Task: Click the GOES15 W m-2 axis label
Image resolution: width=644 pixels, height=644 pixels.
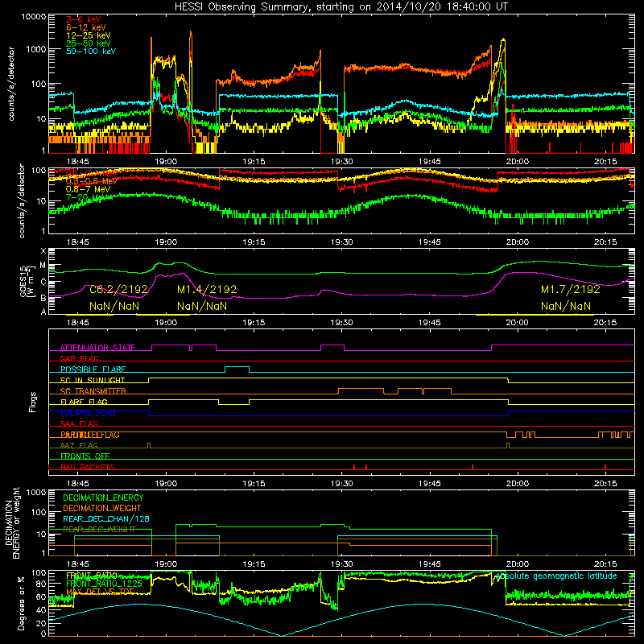Action: (27, 281)
